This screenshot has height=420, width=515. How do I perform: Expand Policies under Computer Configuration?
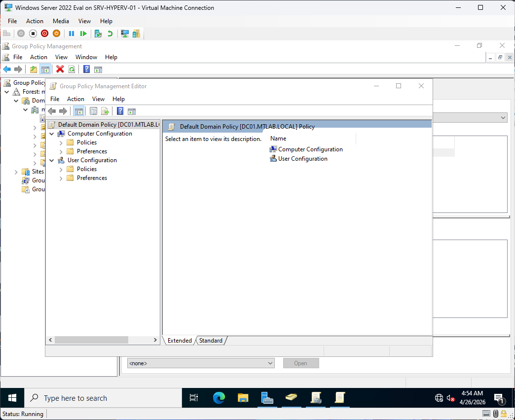(x=61, y=143)
